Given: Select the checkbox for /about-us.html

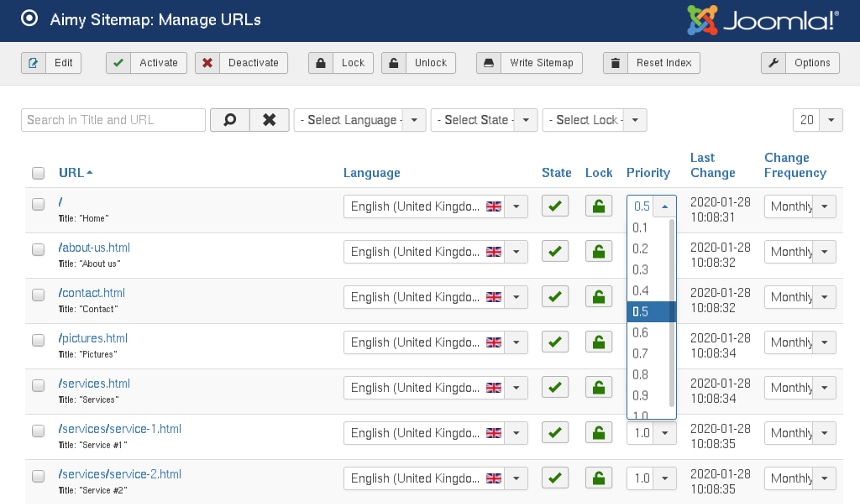Looking at the screenshot, I should click(x=38, y=249).
